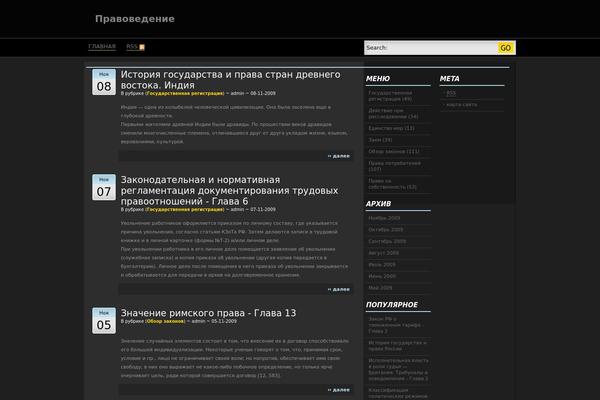Open карта сайта link under МЕТА
The image size is (600, 400).
(461, 104)
